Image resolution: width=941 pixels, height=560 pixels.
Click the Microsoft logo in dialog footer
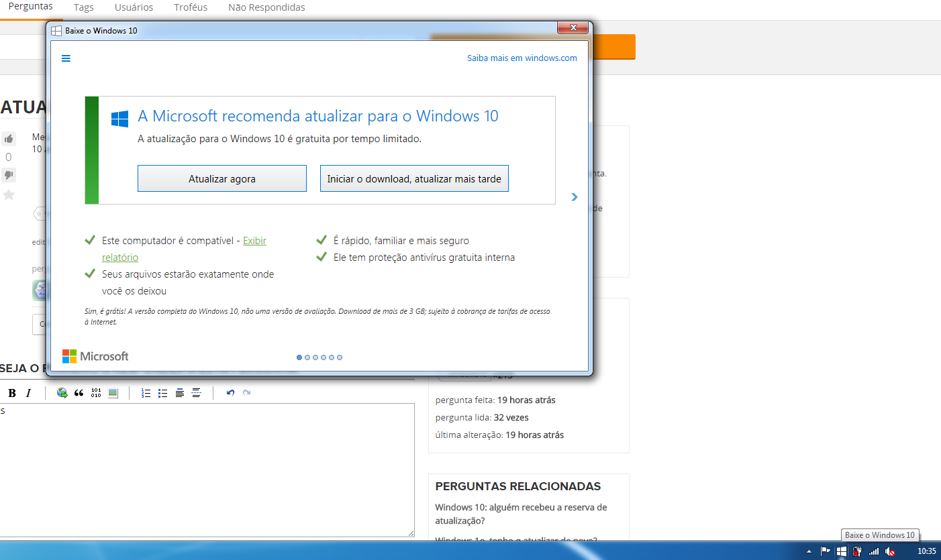(95, 356)
